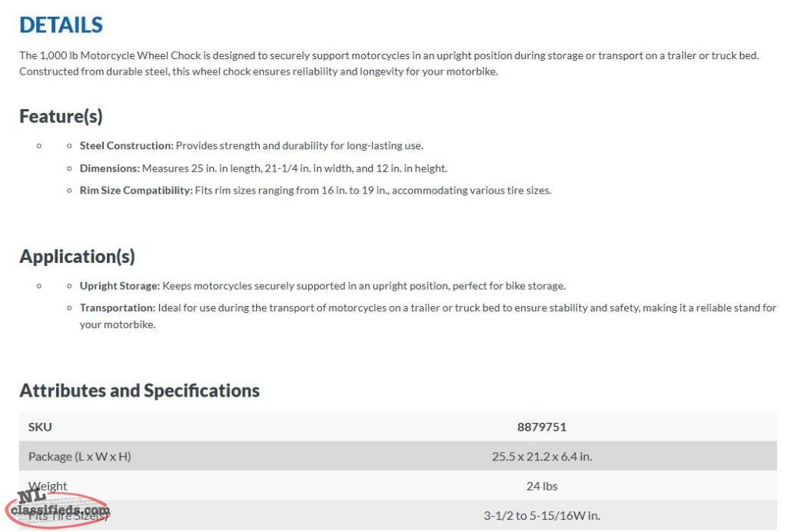Click the 3-1/2 to 5-15/16W in. tire size value
The width and height of the screenshot is (787, 532).
pyautogui.click(x=542, y=515)
